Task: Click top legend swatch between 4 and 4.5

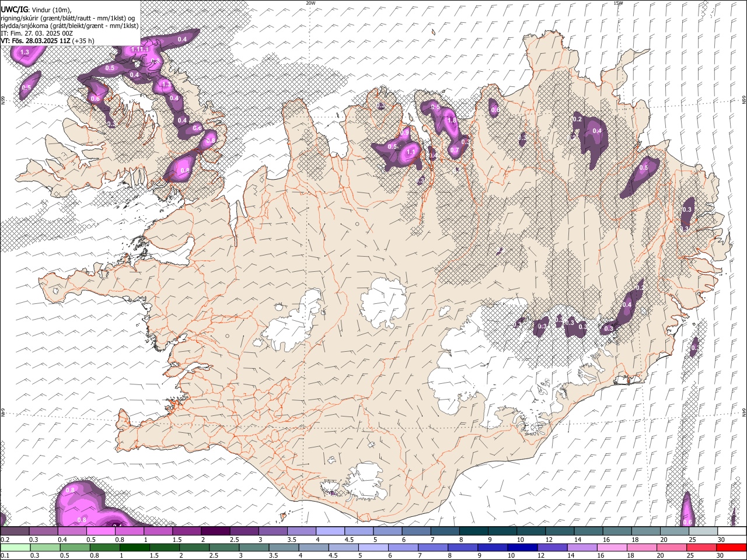Action: pos(329,531)
